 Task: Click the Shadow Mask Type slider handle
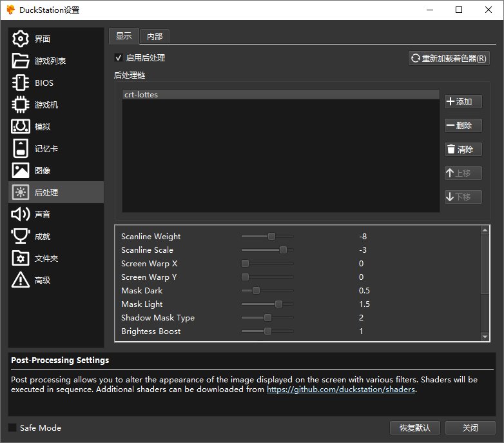click(267, 317)
